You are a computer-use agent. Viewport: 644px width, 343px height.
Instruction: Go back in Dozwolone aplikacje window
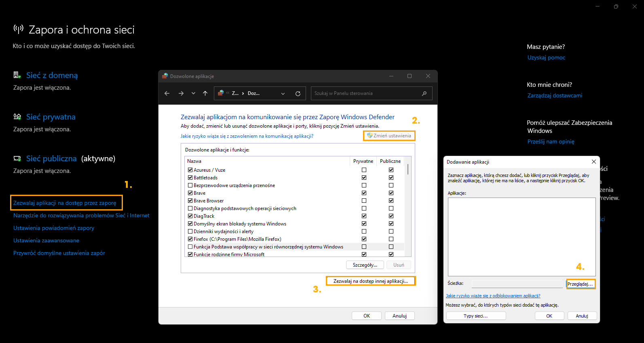point(167,93)
